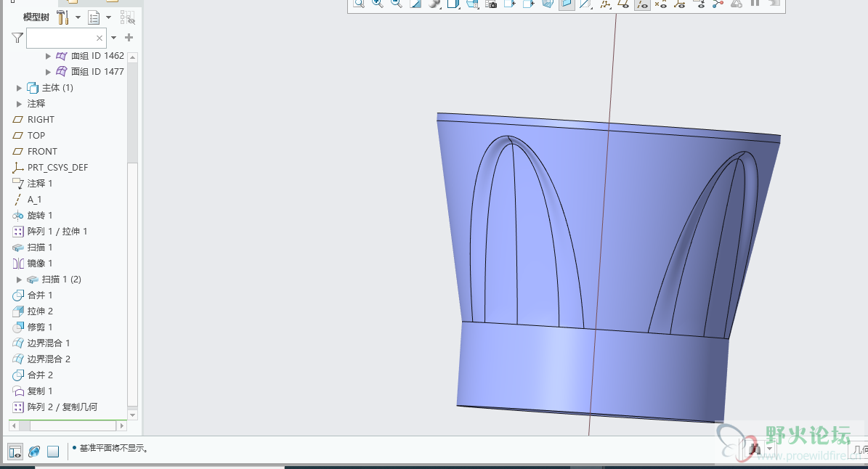Select the TOP datum plane
Image resolution: width=868 pixels, height=469 pixels.
[29, 136]
